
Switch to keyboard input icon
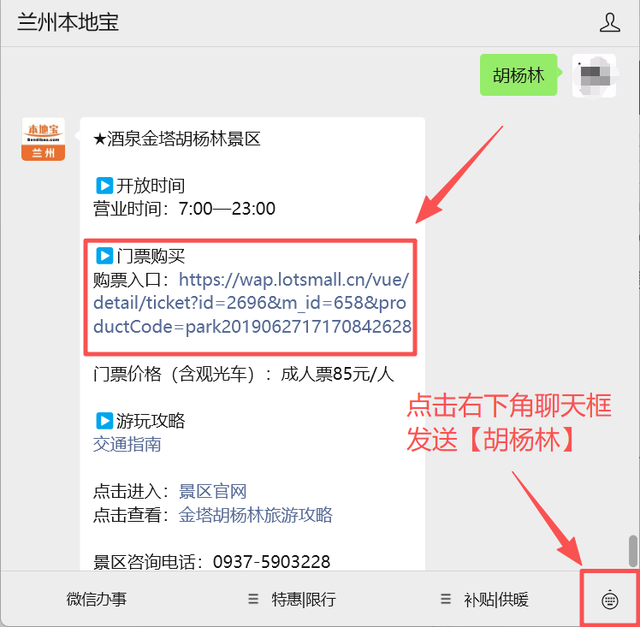pos(610,600)
